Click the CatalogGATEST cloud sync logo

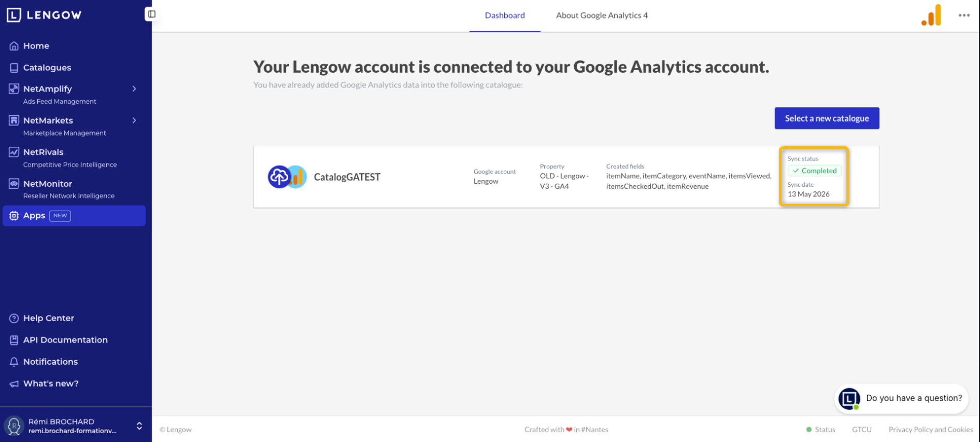point(287,177)
